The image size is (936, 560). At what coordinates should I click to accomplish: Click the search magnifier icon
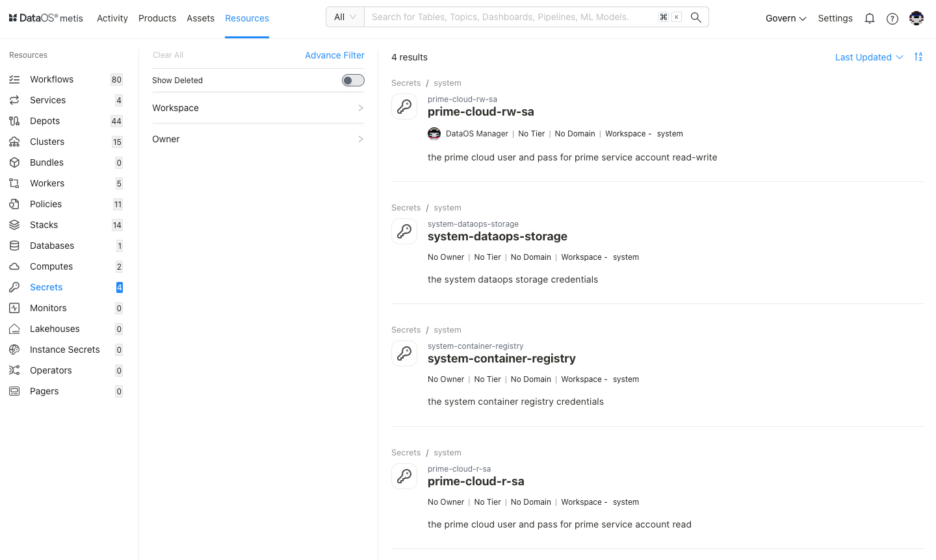(695, 18)
